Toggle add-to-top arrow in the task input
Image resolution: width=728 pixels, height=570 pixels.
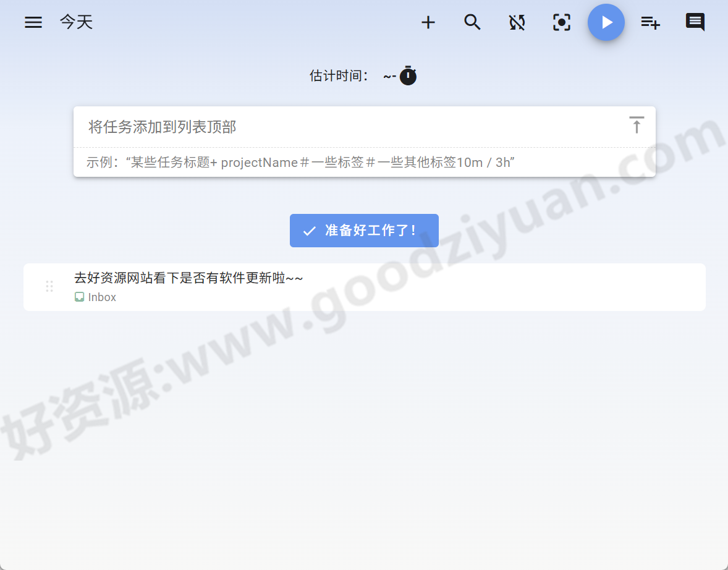click(636, 125)
